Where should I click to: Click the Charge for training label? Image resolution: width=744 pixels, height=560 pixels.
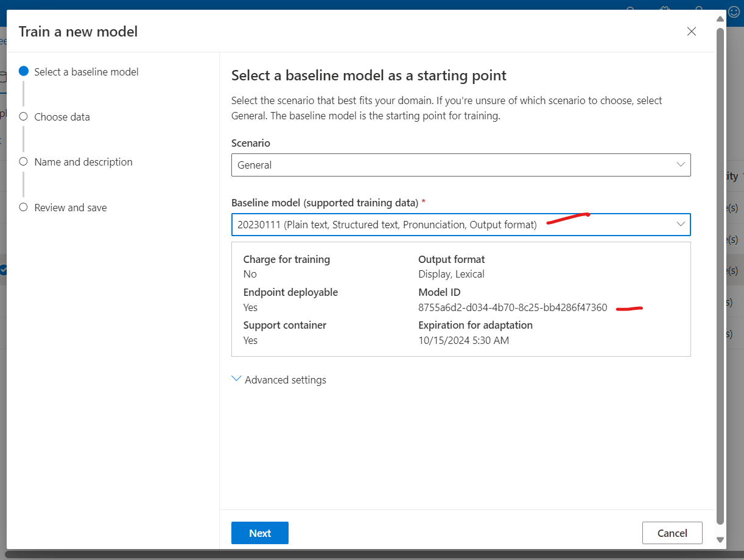click(287, 259)
